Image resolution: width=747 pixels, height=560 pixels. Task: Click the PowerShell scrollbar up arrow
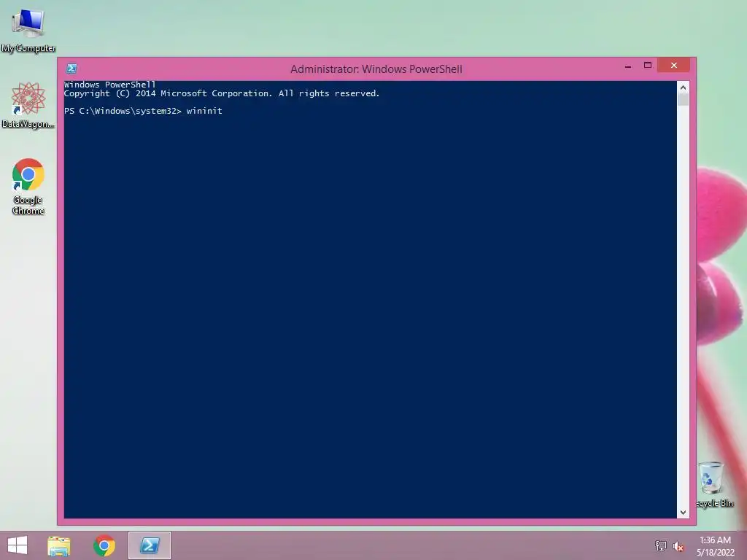(683, 87)
